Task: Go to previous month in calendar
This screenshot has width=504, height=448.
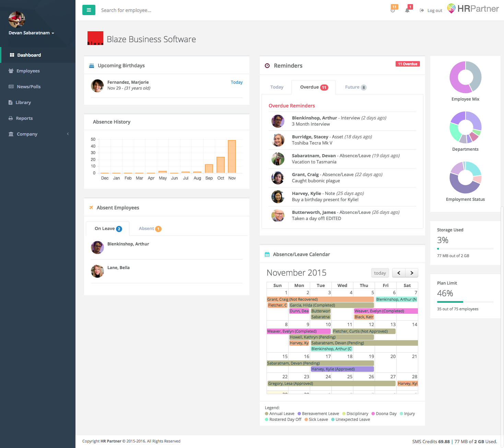Action: click(399, 273)
